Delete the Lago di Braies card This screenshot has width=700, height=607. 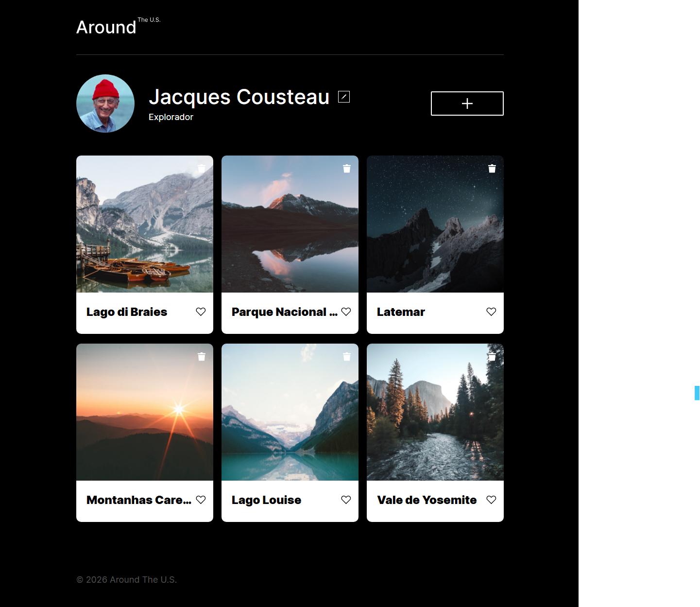202,169
